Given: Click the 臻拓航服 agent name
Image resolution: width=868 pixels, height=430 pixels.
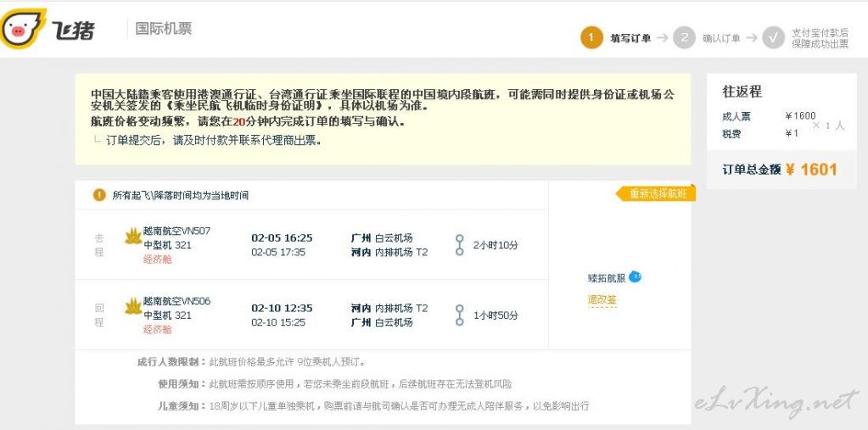Looking at the screenshot, I should (606, 278).
